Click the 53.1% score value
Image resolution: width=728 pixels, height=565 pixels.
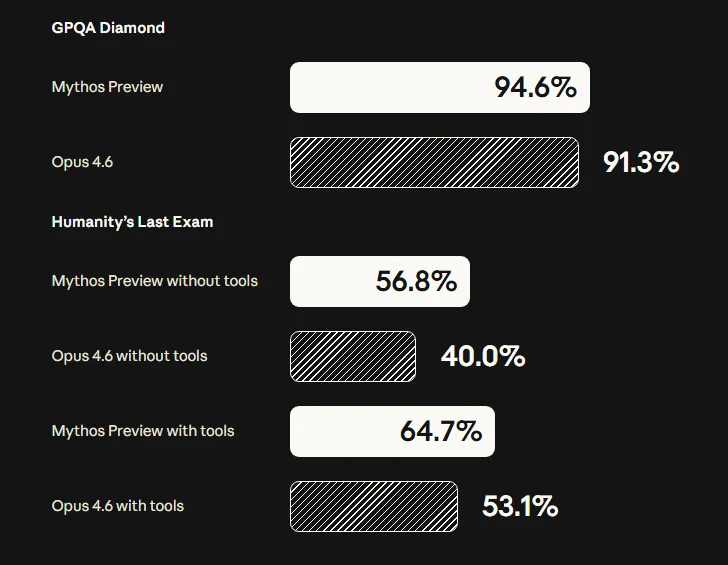pos(520,507)
